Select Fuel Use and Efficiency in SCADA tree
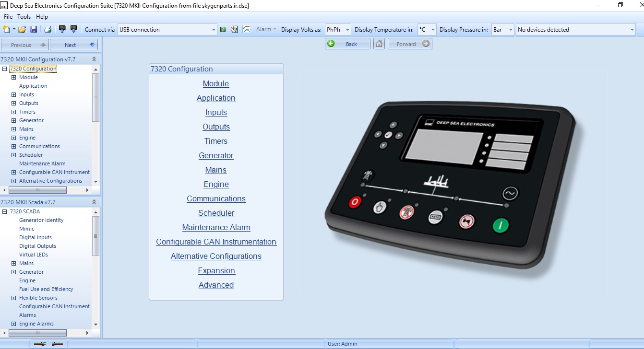This screenshot has height=349, width=644. point(46,289)
